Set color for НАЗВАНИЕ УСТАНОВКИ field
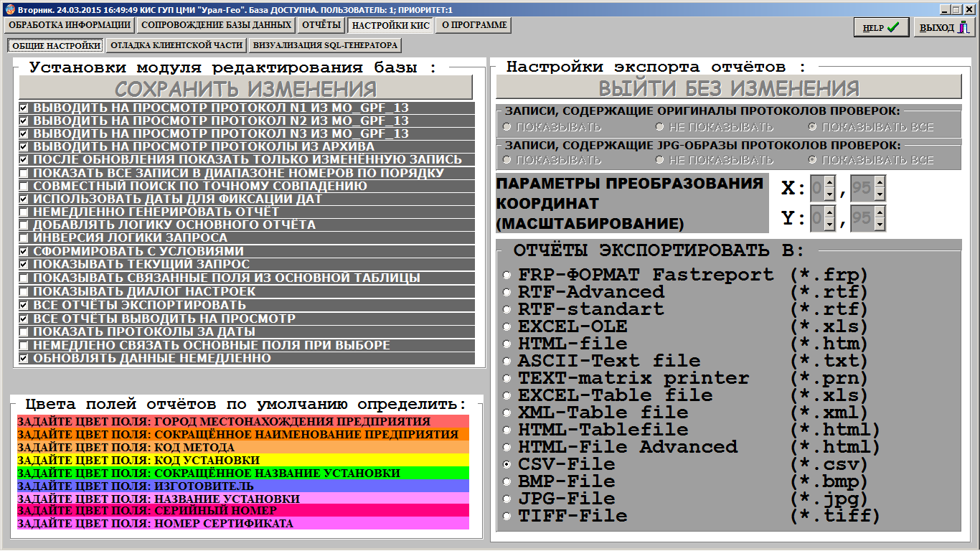This screenshot has width=980, height=551. 242,499
